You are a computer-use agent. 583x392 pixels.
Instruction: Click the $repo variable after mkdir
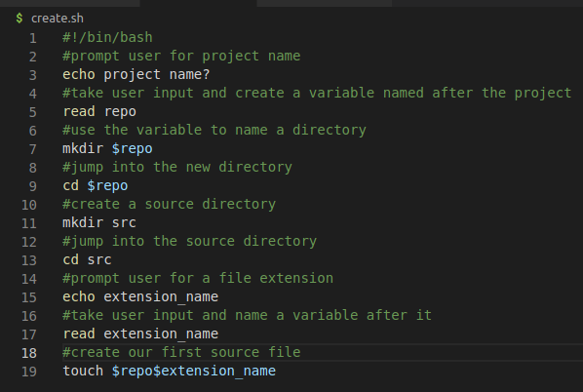pos(132,149)
